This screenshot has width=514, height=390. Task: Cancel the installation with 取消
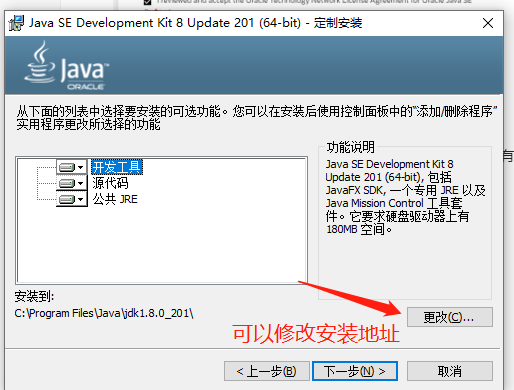tap(450, 371)
